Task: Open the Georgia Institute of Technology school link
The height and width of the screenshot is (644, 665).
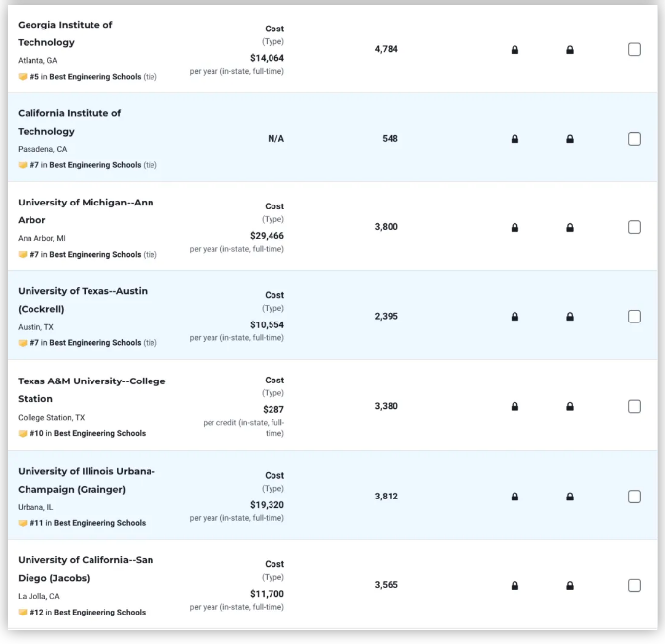Action: 65,33
